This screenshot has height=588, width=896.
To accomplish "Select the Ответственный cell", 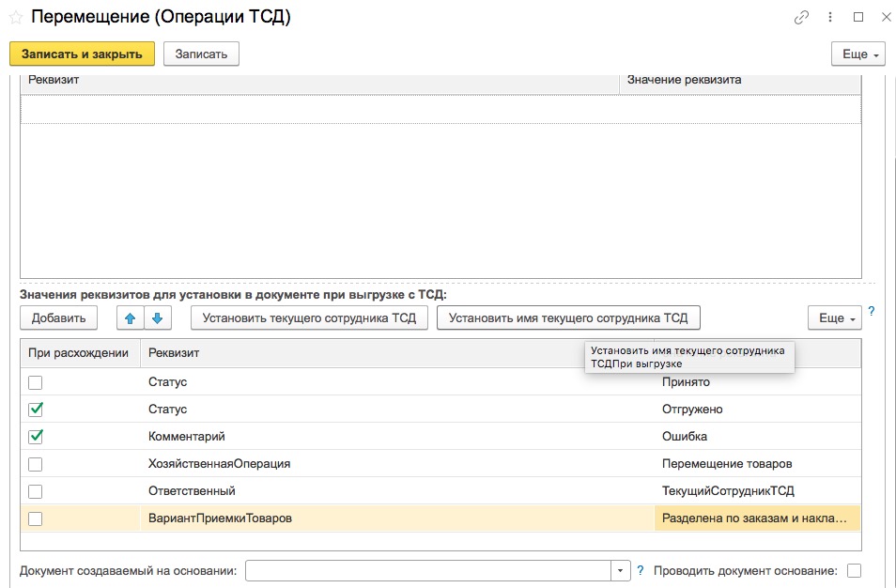I will pos(397,491).
